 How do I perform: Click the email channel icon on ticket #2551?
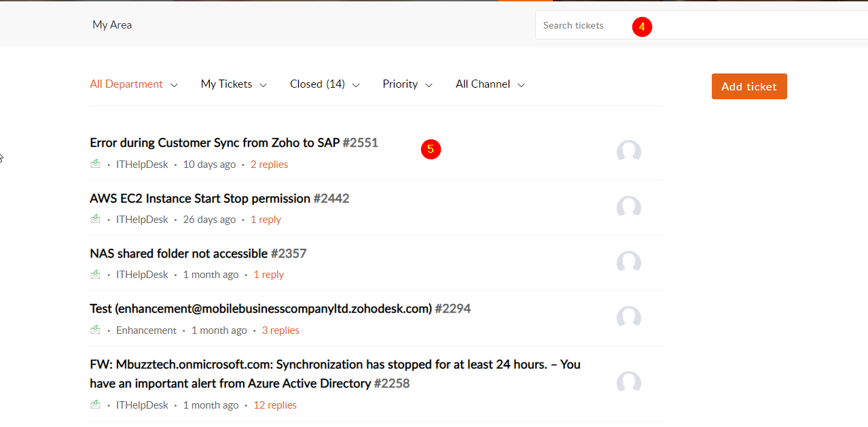[95, 164]
